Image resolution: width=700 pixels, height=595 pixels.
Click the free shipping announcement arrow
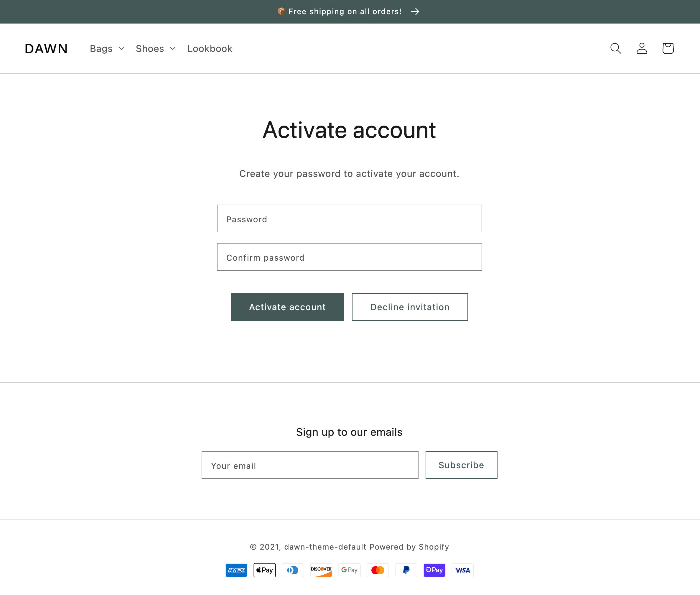coord(415,11)
